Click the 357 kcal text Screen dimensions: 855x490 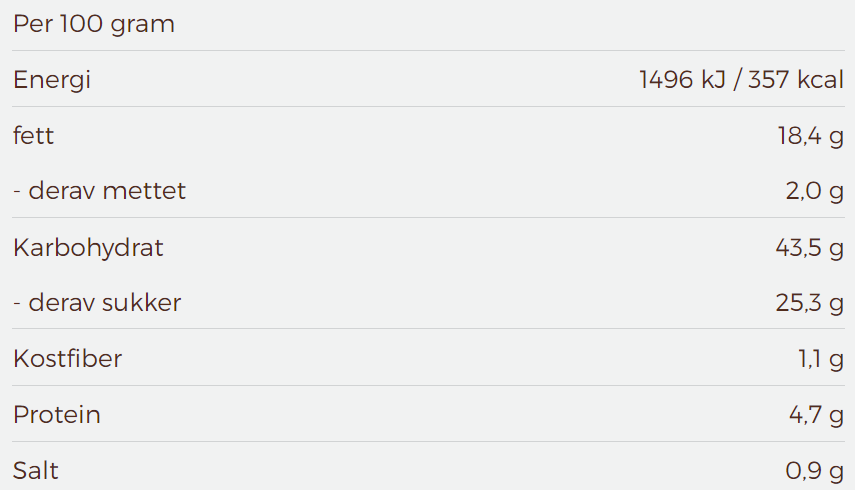[x=796, y=80]
